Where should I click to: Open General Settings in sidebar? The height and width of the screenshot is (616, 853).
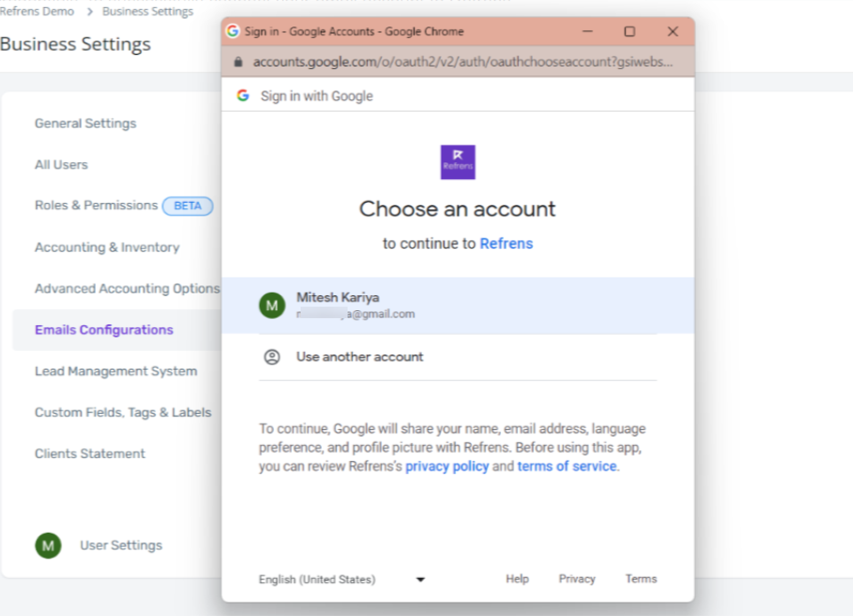click(85, 123)
